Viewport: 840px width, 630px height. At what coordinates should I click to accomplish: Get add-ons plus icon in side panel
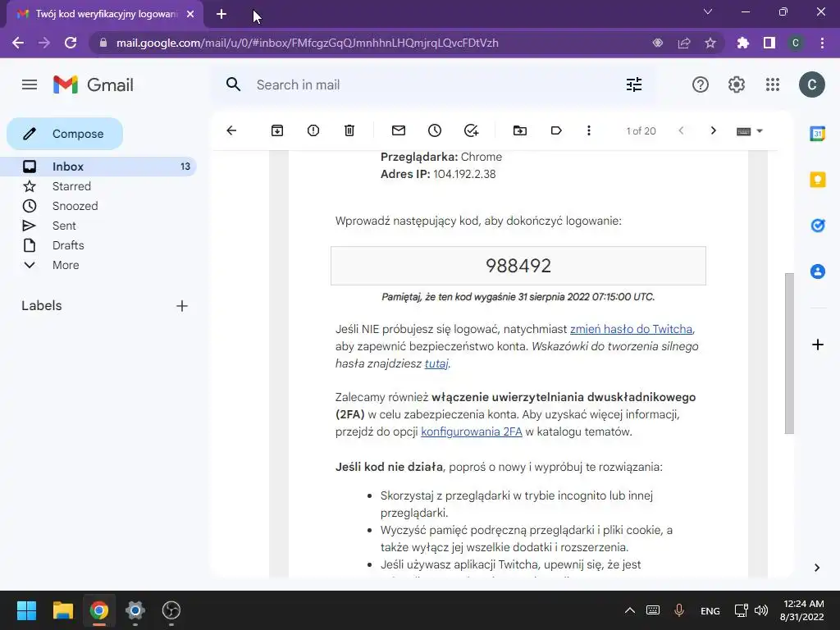coord(818,345)
